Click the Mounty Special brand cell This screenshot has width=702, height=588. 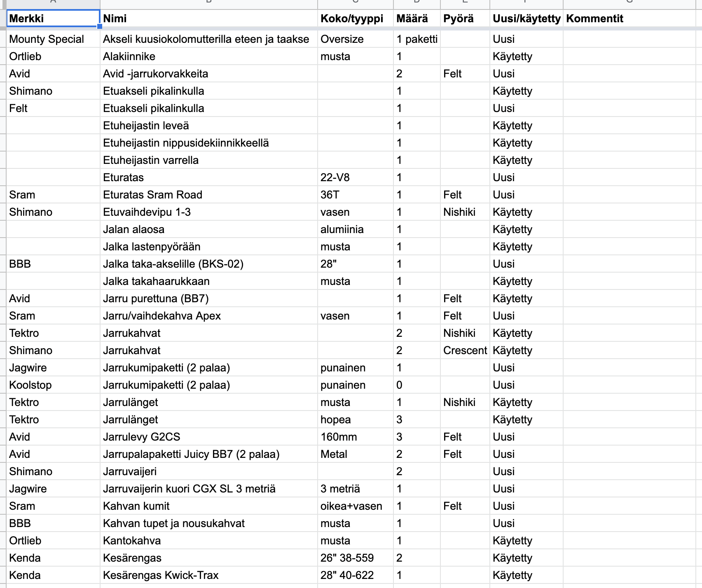click(x=53, y=39)
